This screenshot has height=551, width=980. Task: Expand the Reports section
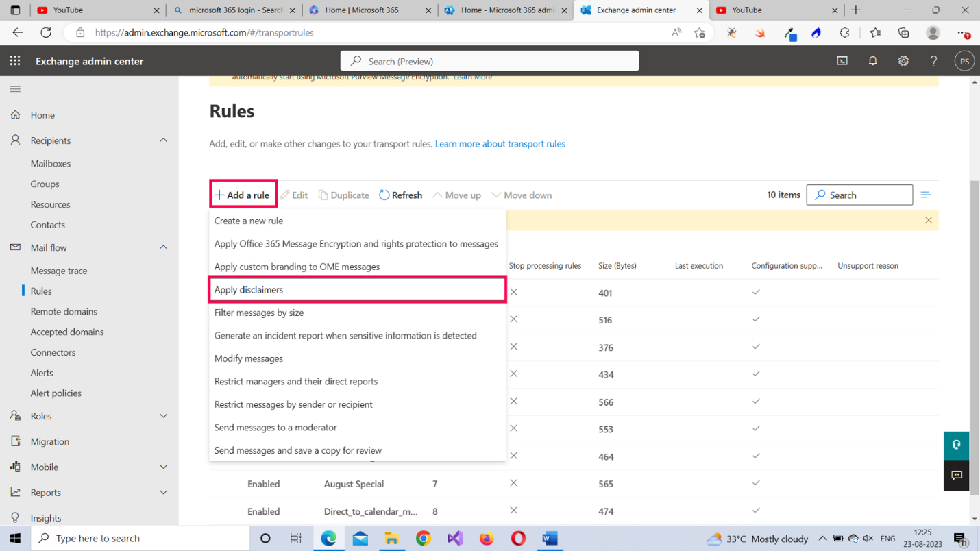point(163,493)
